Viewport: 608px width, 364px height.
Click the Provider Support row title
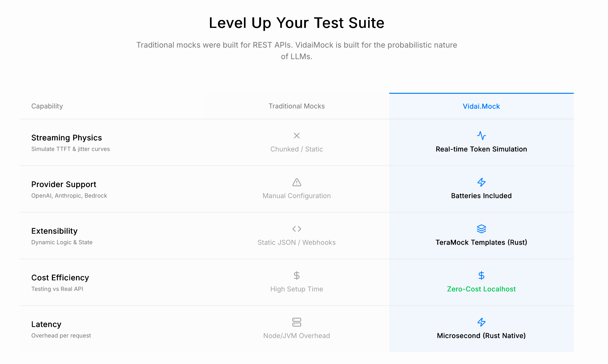pos(63,184)
